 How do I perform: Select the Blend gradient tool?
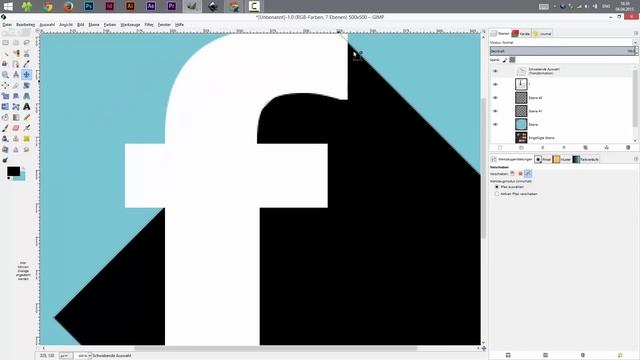pos(16,117)
